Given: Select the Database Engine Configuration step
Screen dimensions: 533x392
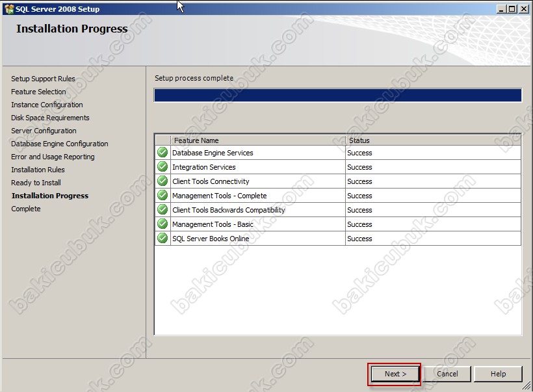Looking at the screenshot, I should [60, 144].
